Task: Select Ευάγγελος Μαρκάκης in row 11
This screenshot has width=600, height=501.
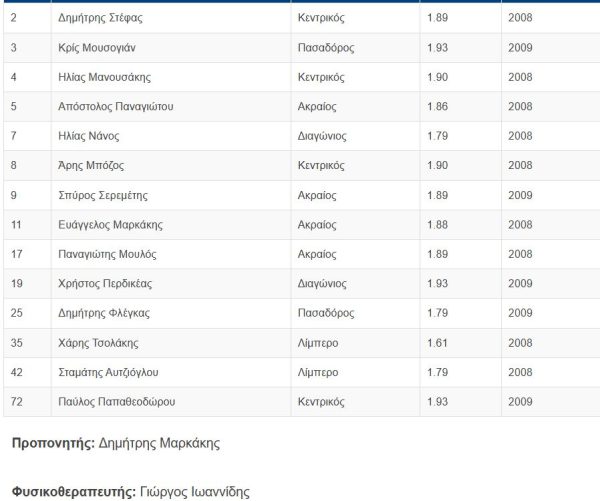Action: pyautogui.click(x=110, y=225)
